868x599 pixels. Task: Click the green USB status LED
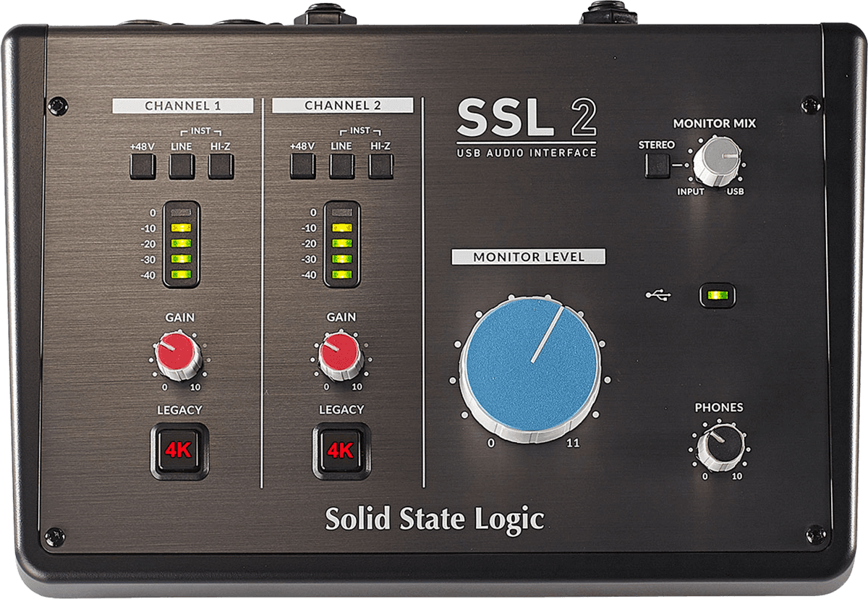717,295
